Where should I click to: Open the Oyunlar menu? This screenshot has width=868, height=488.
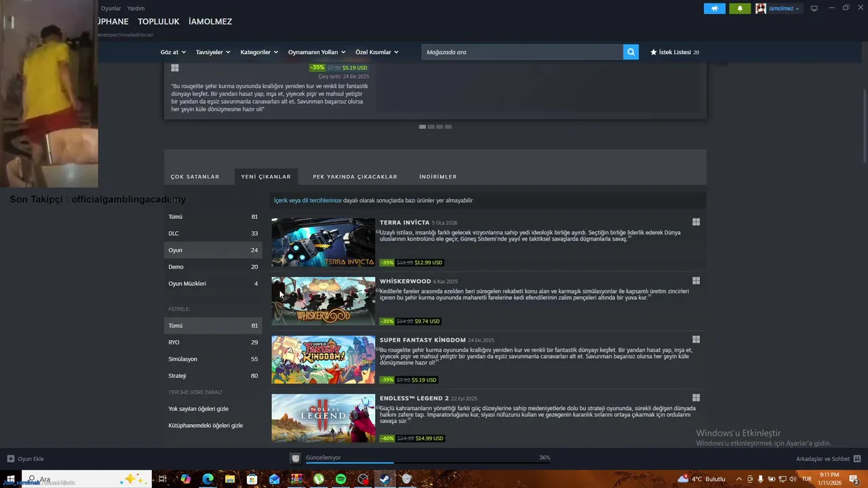pyautogui.click(x=111, y=8)
